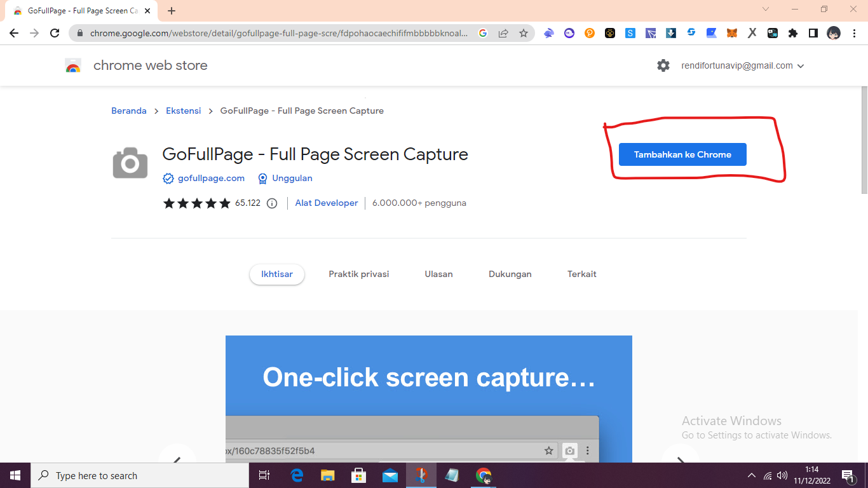The height and width of the screenshot is (488, 868).
Task: Open the black bee extension icon
Action: point(610,33)
